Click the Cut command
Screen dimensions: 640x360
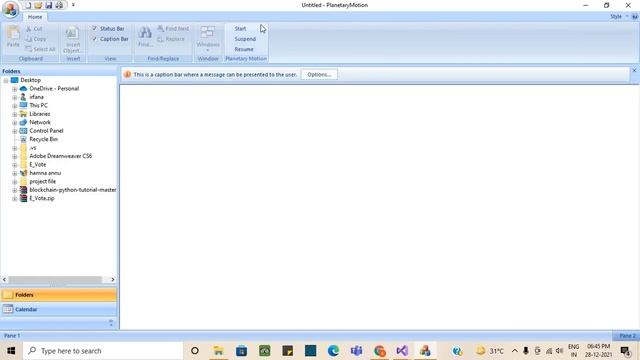click(x=34, y=29)
